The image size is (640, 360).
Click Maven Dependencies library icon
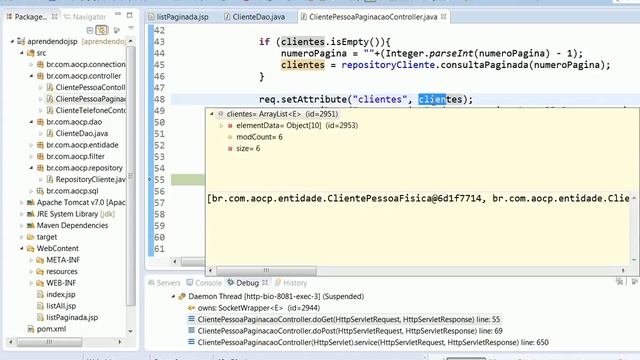coord(31,225)
